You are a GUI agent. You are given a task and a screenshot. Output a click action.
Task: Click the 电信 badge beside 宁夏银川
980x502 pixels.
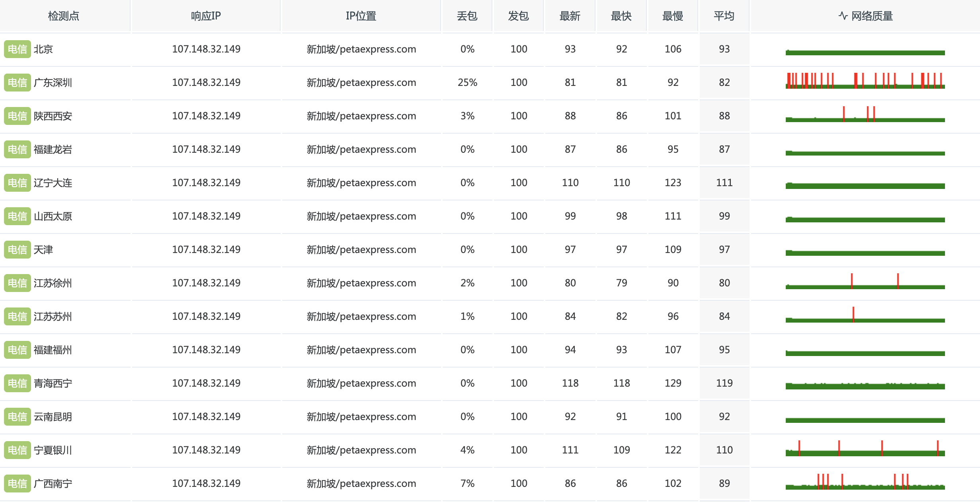(x=18, y=450)
